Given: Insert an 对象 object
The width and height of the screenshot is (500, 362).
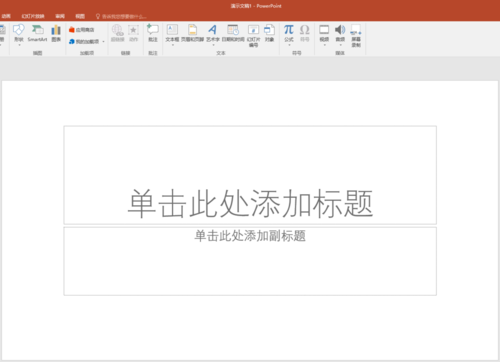Looking at the screenshot, I should [269, 33].
